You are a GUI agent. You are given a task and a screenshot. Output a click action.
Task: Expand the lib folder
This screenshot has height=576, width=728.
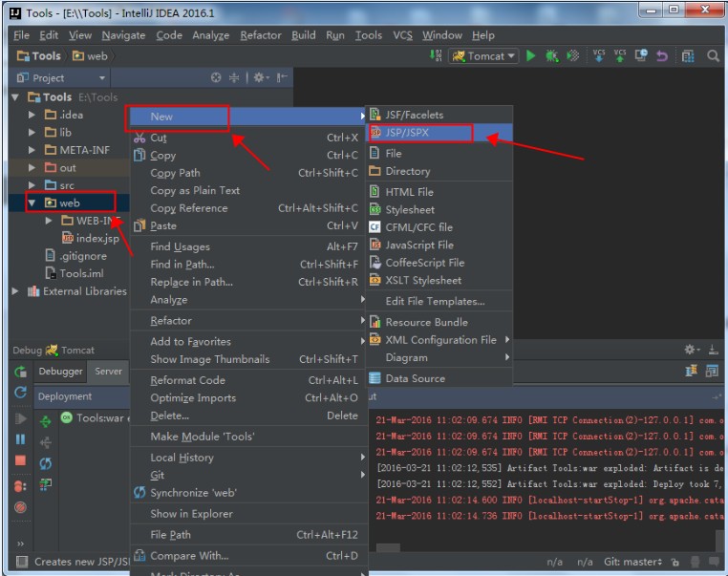(32, 132)
